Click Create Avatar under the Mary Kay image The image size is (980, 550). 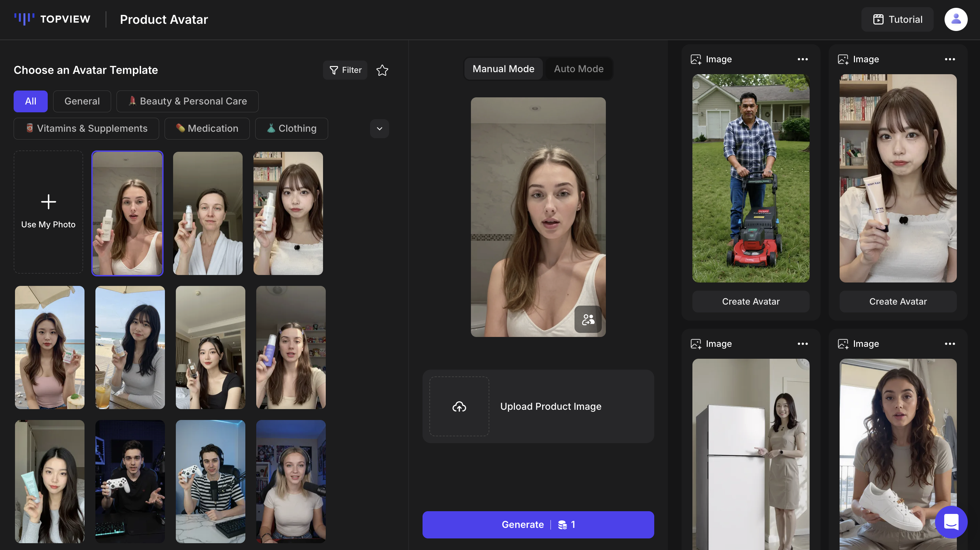pyautogui.click(x=898, y=302)
